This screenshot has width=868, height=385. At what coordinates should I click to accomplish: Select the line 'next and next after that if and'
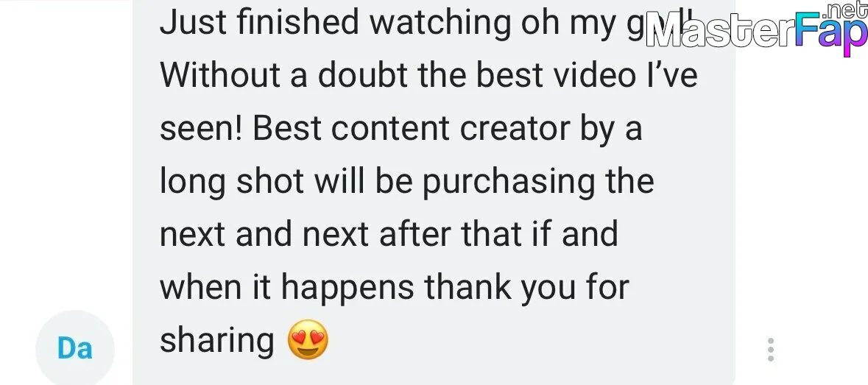pos(389,233)
